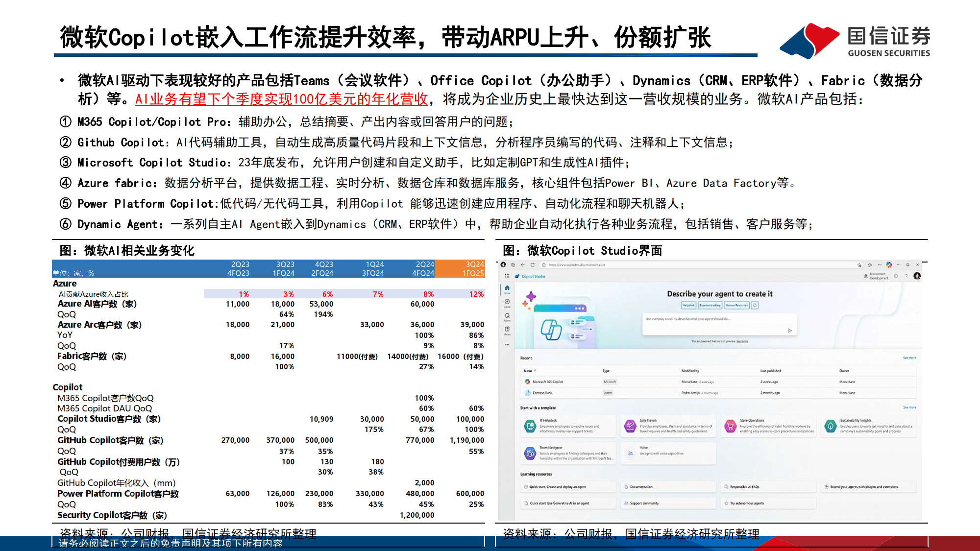Click the Last published column header

[771, 371]
